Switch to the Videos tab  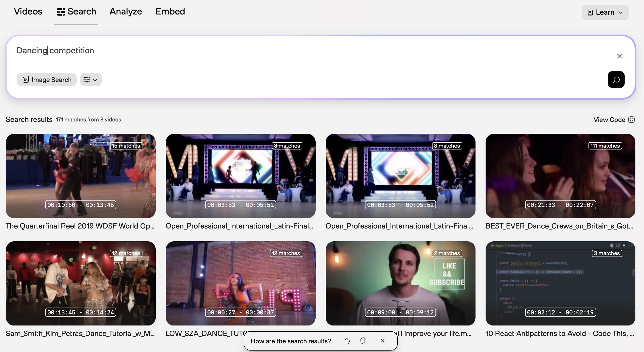click(28, 12)
